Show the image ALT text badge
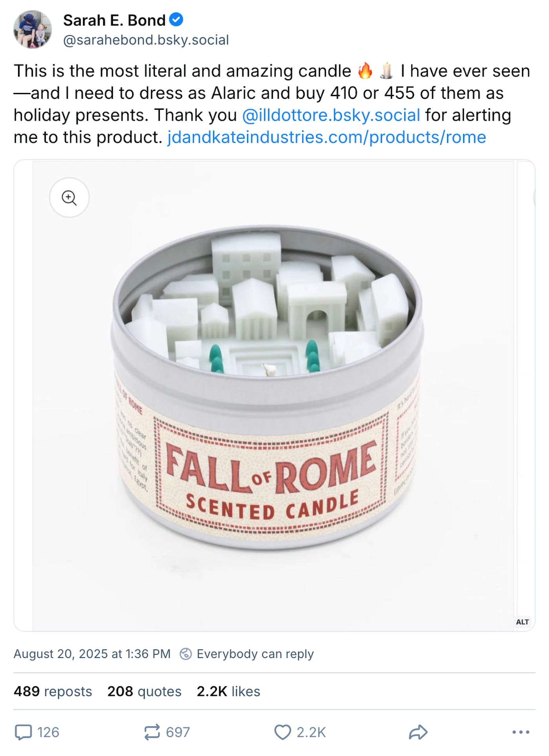 (x=522, y=622)
